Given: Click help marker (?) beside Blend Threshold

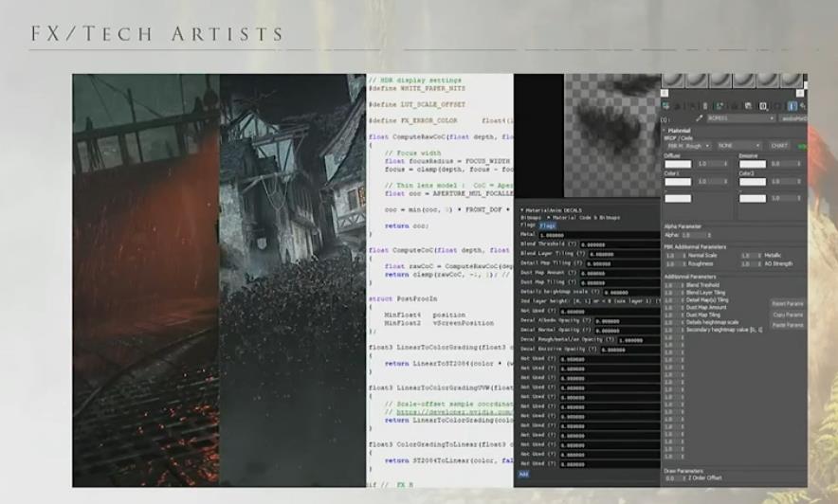Looking at the screenshot, I should pos(572,244).
